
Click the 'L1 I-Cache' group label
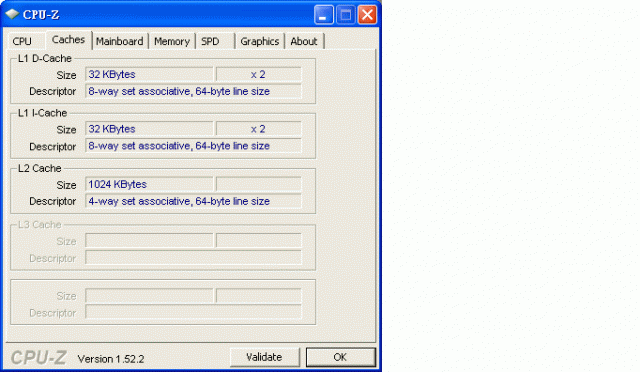tap(42, 113)
